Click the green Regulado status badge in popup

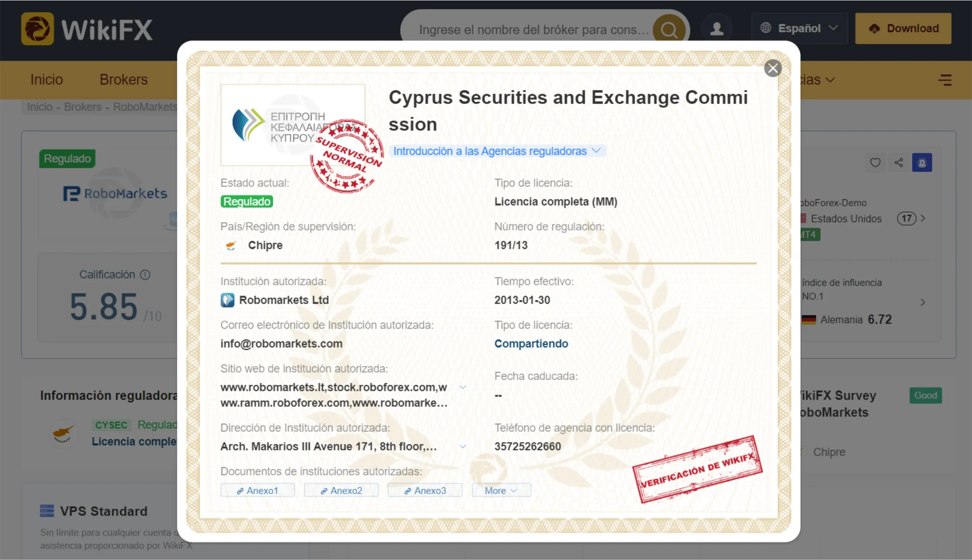click(247, 201)
